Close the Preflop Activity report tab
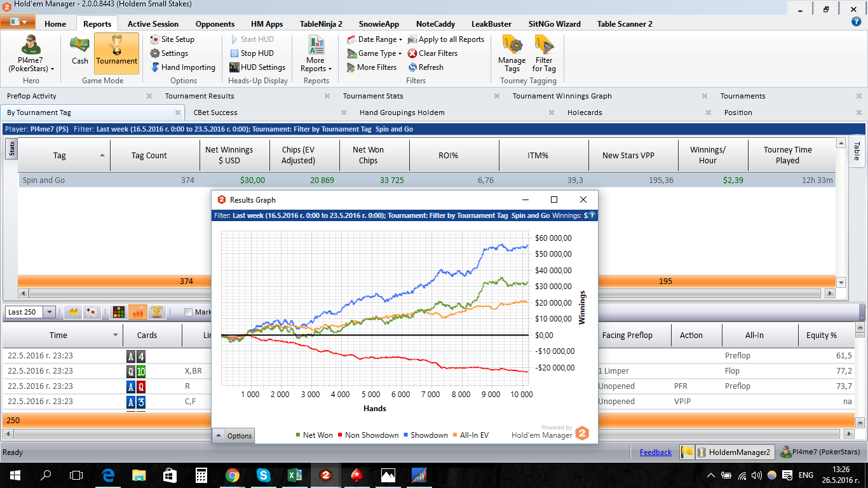This screenshot has height=488, width=868. pos(149,96)
